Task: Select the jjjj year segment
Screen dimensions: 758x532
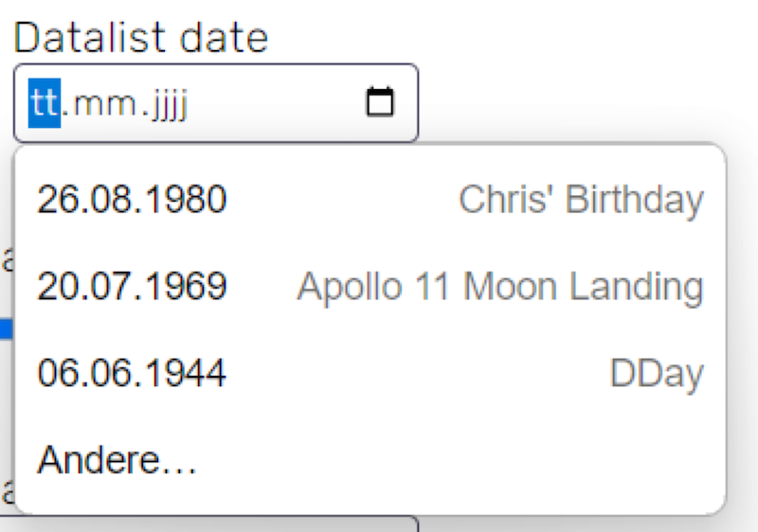Action: (x=170, y=104)
